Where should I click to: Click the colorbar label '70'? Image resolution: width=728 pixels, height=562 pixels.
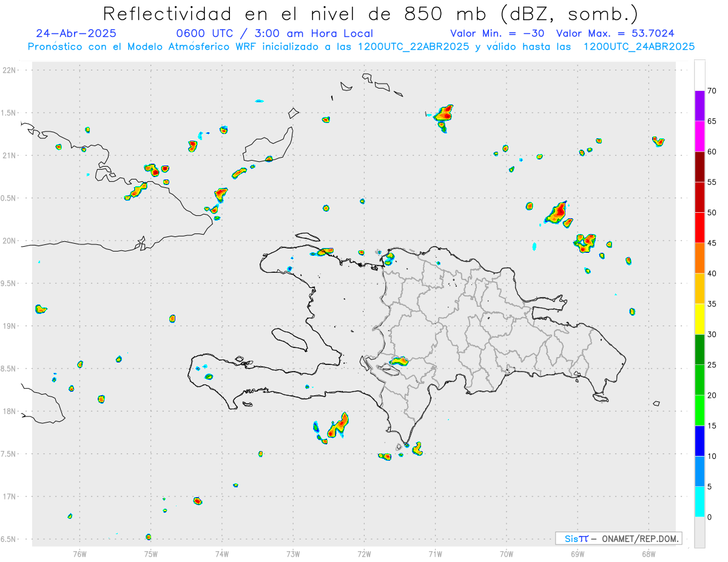pyautogui.click(x=712, y=91)
